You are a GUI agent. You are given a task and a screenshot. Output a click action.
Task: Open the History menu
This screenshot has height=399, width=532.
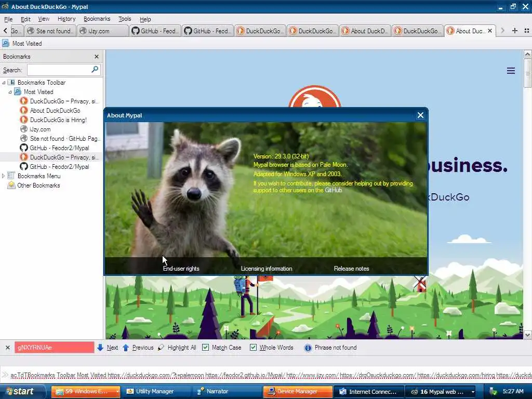66,19
